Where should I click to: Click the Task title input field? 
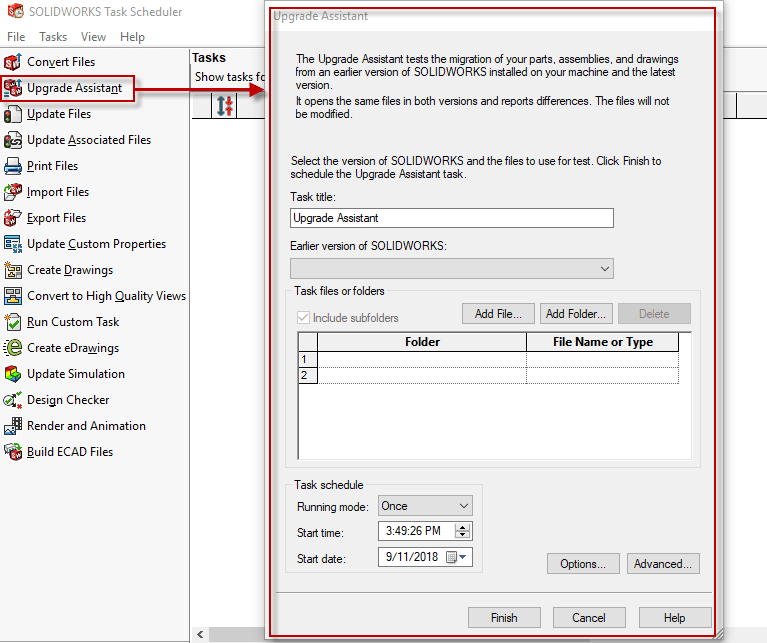(x=451, y=218)
